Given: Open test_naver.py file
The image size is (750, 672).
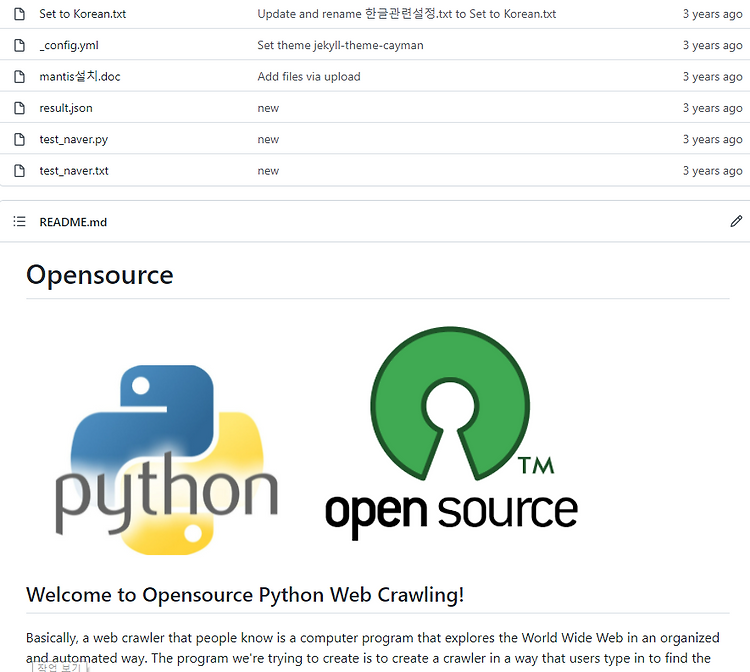Looking at the screenshot, I should 74,140.
